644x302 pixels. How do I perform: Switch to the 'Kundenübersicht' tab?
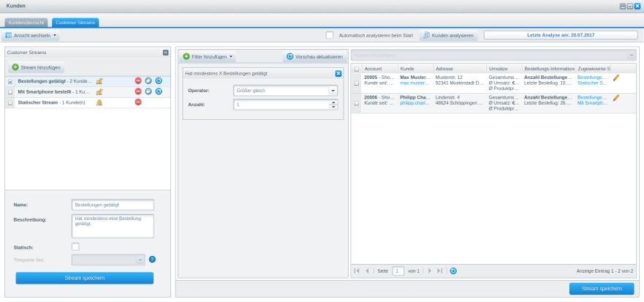click(27, 23)
